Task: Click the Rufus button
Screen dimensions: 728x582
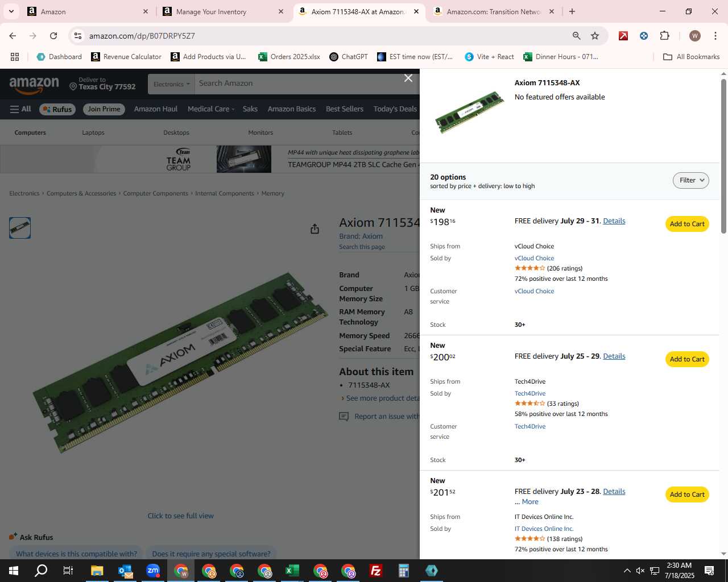Action: pos(56,109)
